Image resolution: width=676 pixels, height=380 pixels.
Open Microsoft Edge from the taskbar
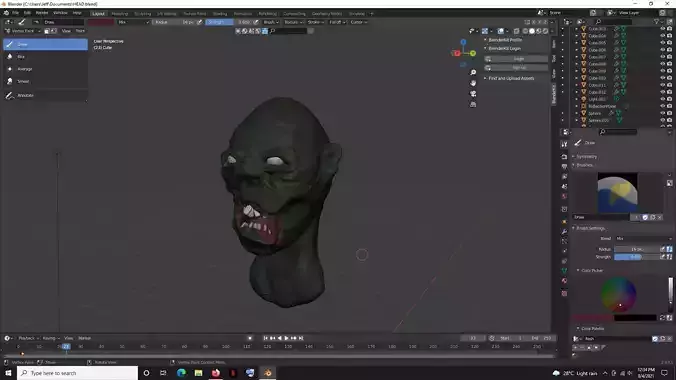click(x=181, y=373)
